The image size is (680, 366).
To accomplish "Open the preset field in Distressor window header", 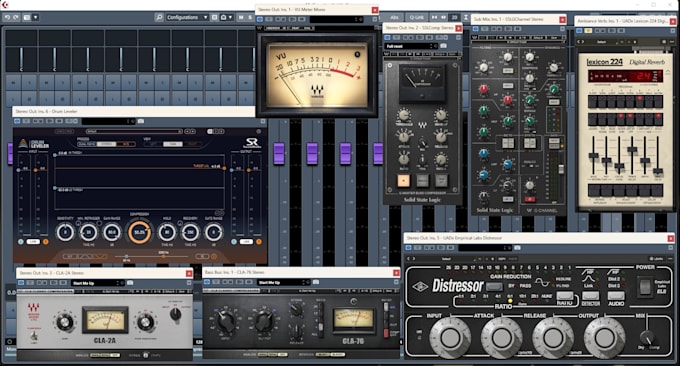I will (485, 248).
